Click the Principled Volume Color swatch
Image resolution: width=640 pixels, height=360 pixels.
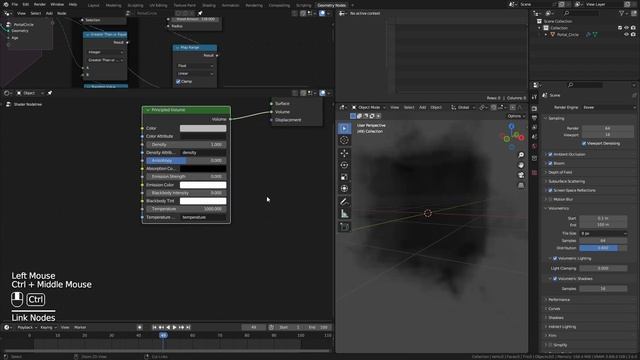pos(203,128)
